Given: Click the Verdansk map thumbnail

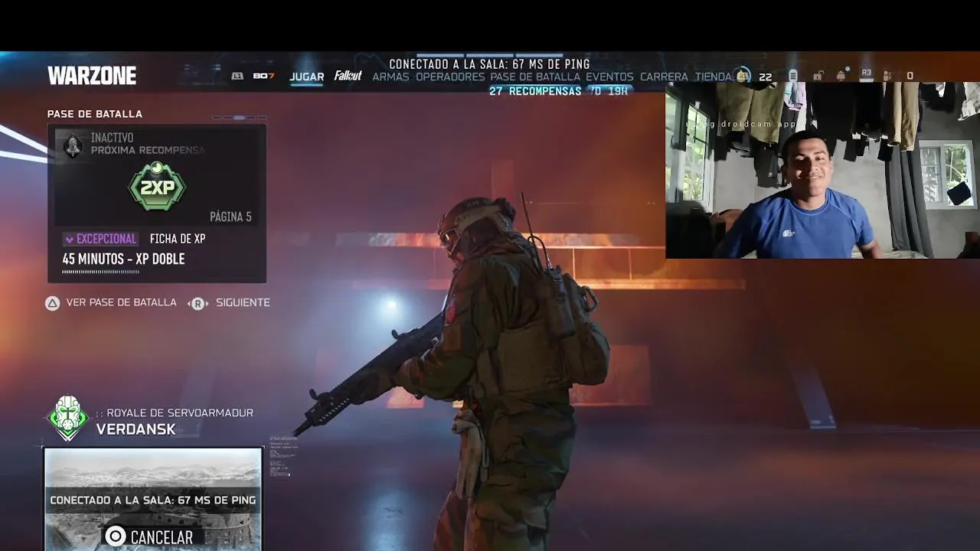Looking at the screenshot, I should pyautogui.click(x=153, y=500).
